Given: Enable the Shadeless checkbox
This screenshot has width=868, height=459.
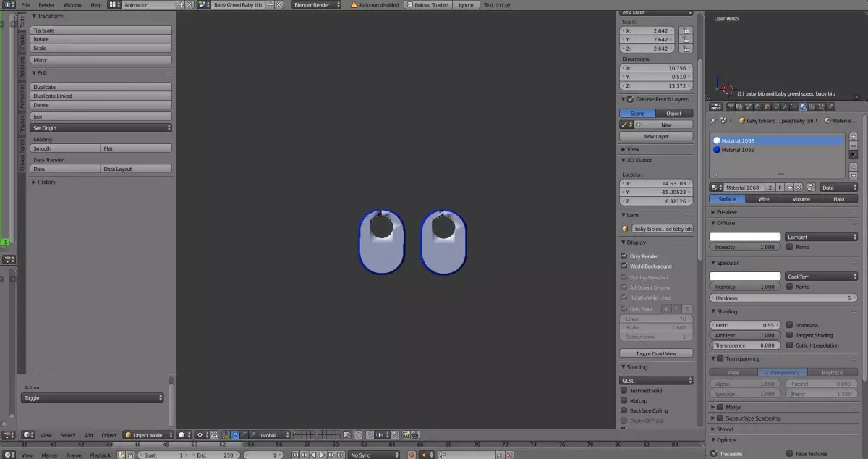Looking at the screenshot, I should [790, 325].
